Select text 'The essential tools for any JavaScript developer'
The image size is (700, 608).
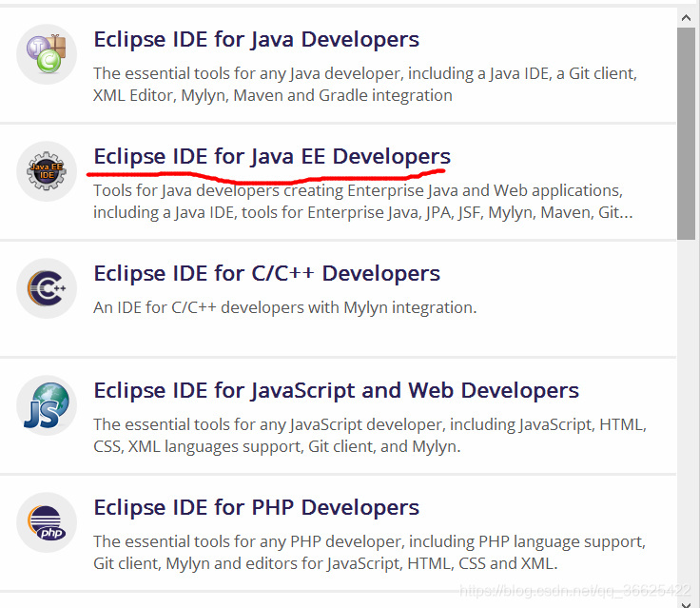pos(268,424)
